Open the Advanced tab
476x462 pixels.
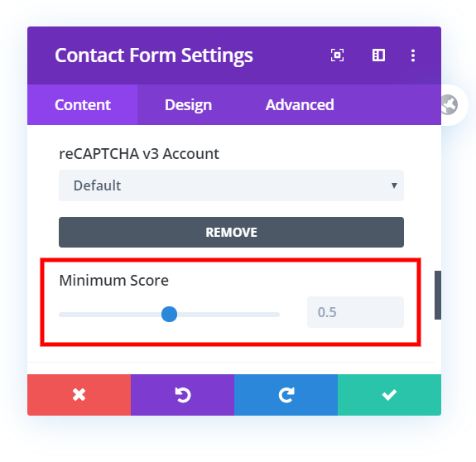300,104
